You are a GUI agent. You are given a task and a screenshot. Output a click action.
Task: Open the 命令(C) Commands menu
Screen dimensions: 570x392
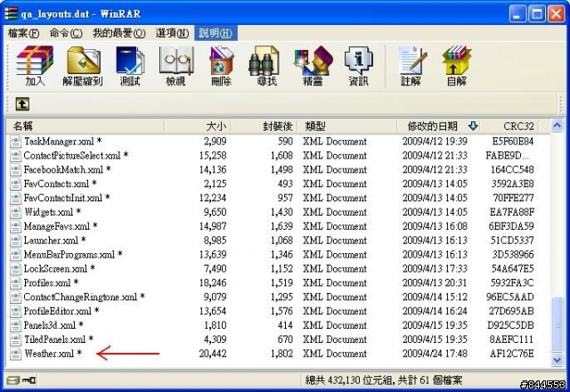click(66, 34)
